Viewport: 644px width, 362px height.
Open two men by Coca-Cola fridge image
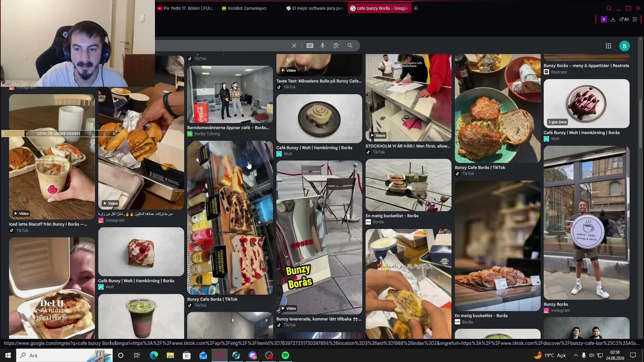click(x=230, y=95)
